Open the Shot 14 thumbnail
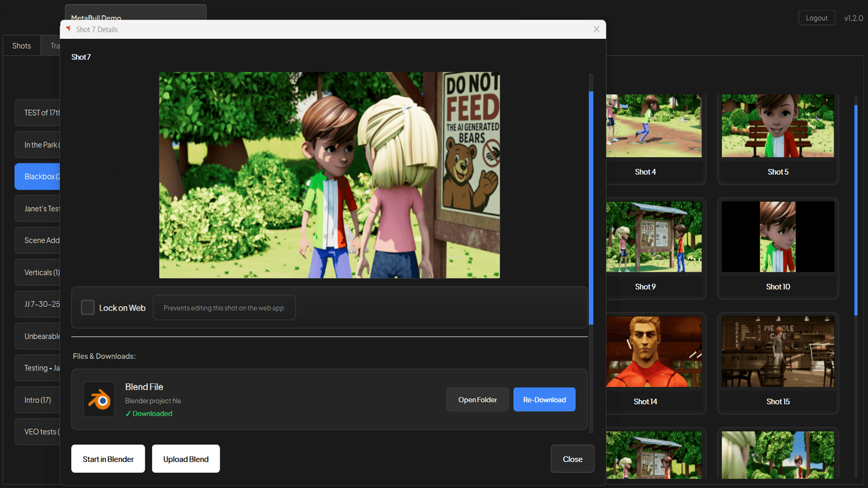 pyautogui.click(x=654, y=352)
